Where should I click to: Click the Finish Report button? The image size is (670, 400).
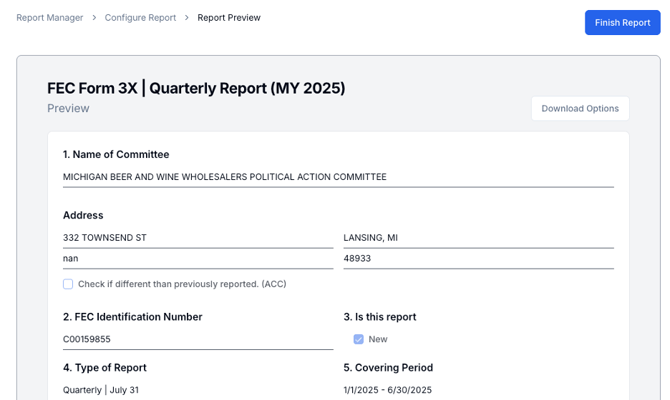623,23
